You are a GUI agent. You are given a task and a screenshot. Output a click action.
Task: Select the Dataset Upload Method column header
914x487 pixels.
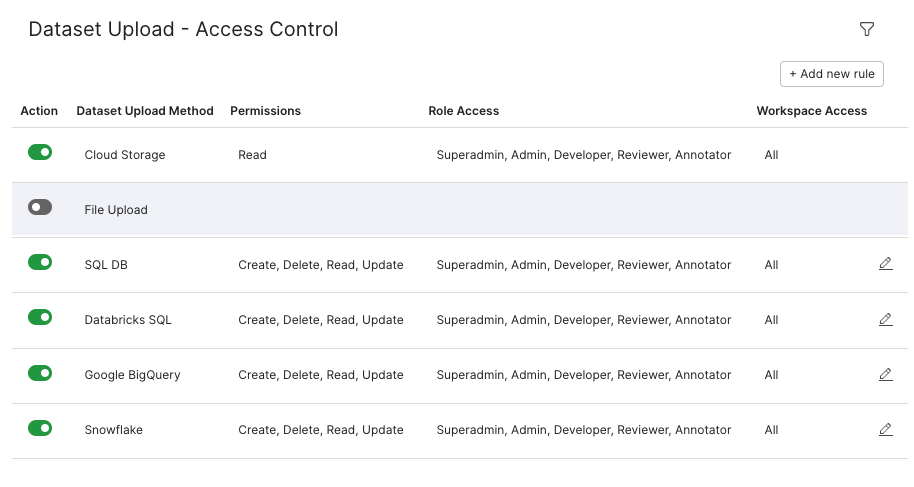[x=145, y=111]
